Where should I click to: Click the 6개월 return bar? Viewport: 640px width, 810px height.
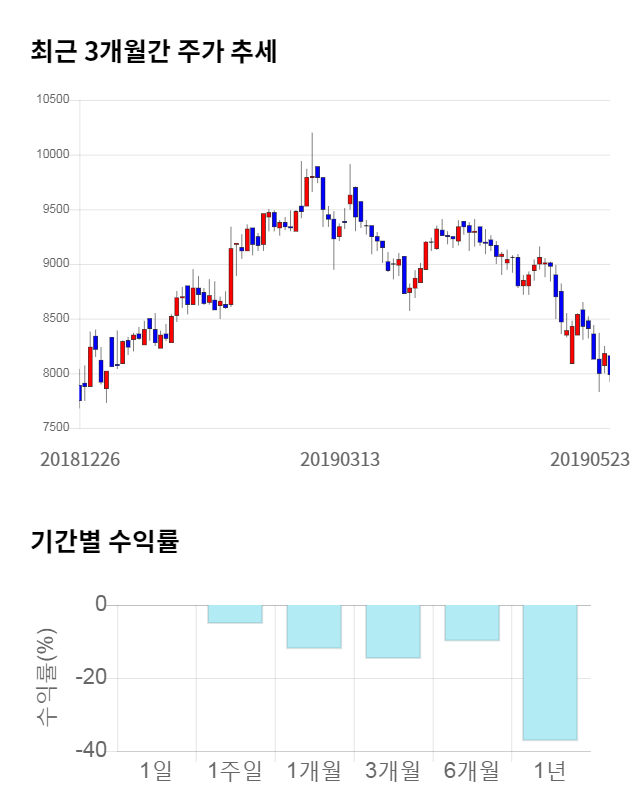(x=472, y=622)
